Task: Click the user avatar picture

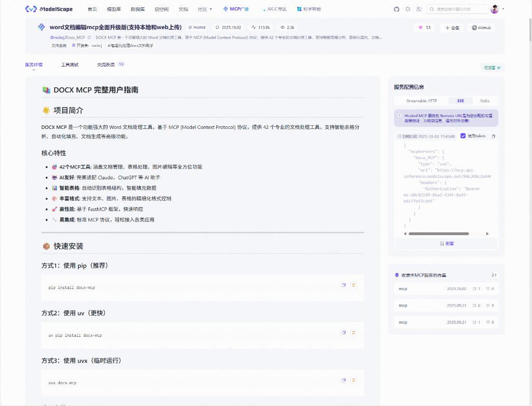Action: click(495, 9)
